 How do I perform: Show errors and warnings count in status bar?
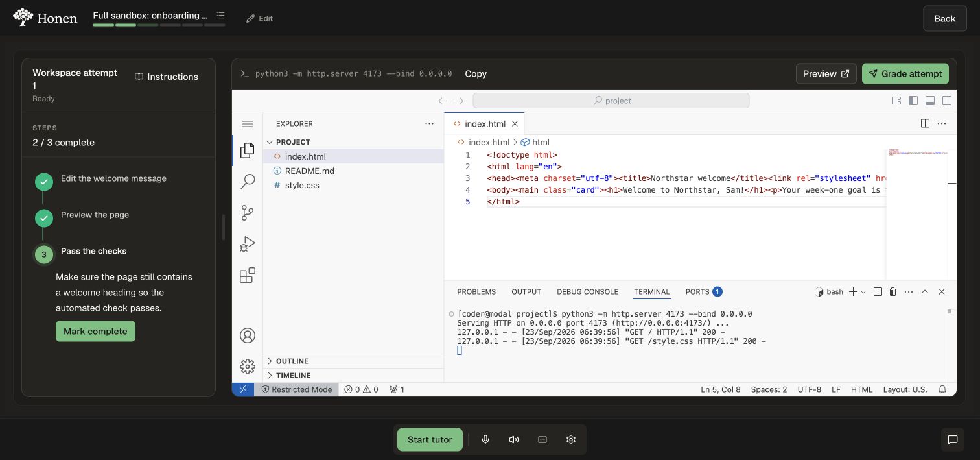(361, 389)
